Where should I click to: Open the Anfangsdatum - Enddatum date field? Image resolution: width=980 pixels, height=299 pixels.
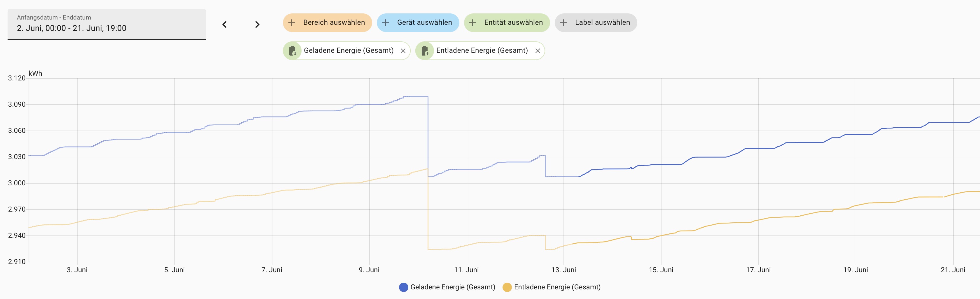106,24
